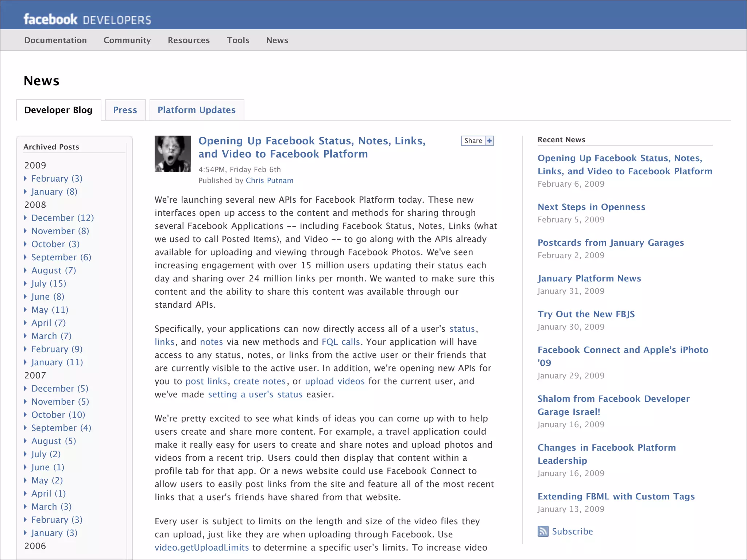Image resolution: width=747 pixels, height=560 pixels.
Task: Expand the July (15) archive arrow
Action: (26, 283)
